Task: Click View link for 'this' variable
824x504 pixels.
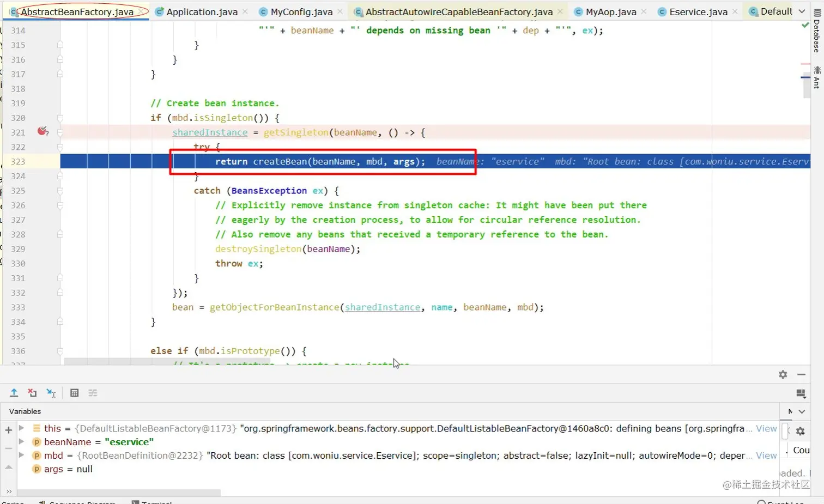Action: point(766,428)
